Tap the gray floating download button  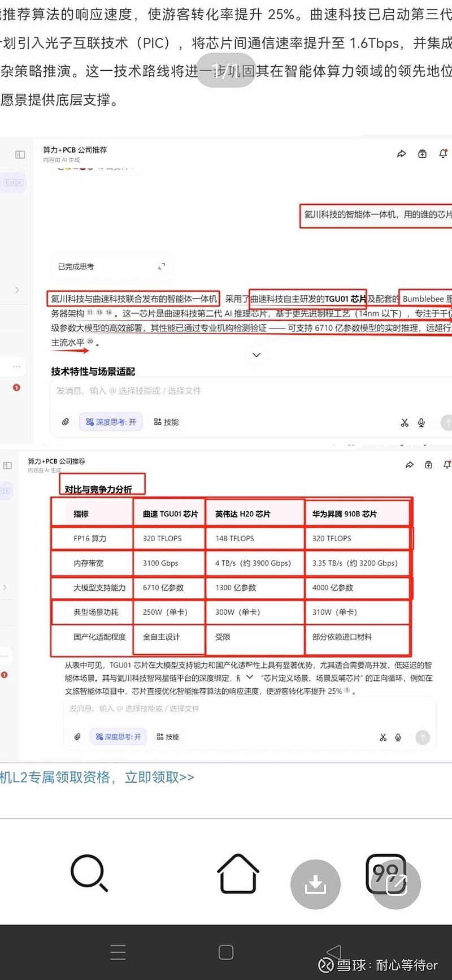click(315, 884)
